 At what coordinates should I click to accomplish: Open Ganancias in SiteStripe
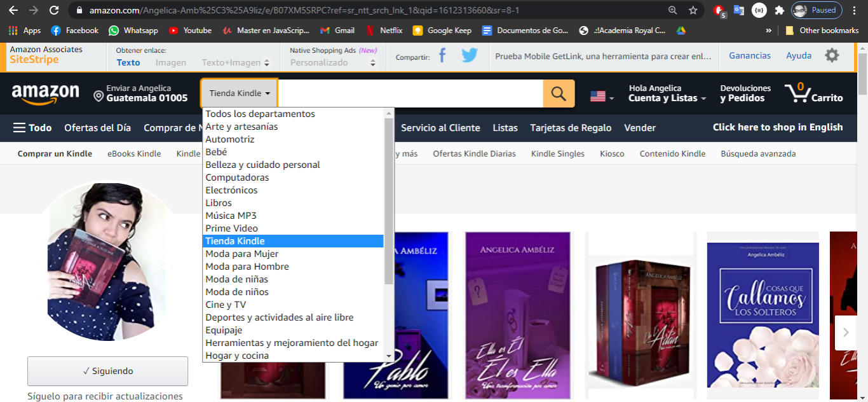[750, 55]
